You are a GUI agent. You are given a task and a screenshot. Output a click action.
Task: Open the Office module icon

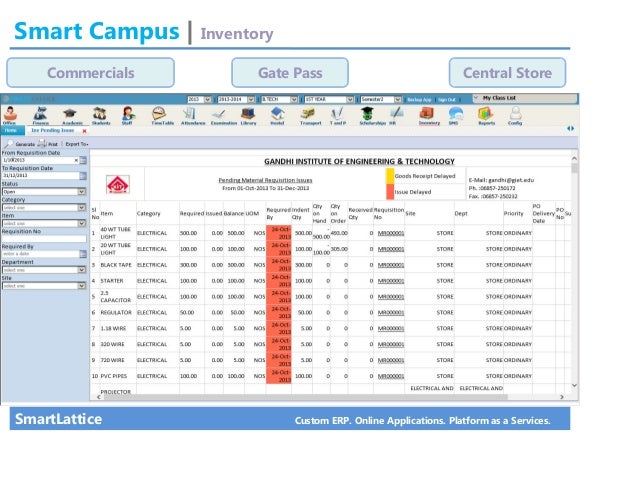coord(10,115)
